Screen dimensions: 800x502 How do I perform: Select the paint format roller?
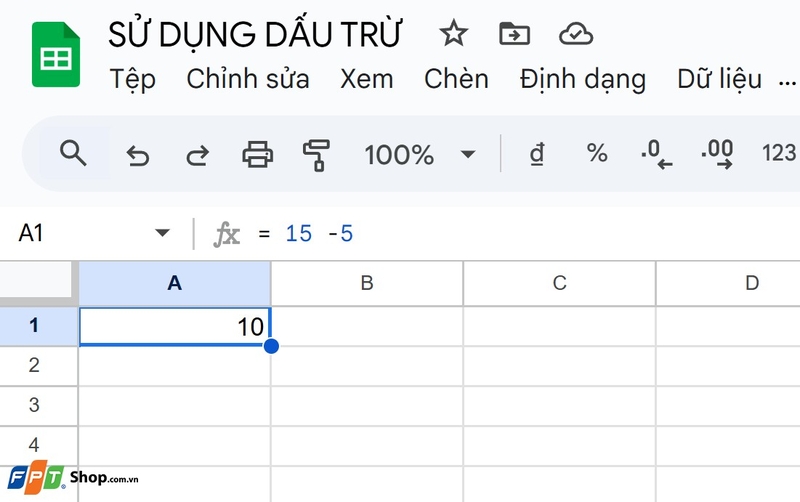pos(316,155)
